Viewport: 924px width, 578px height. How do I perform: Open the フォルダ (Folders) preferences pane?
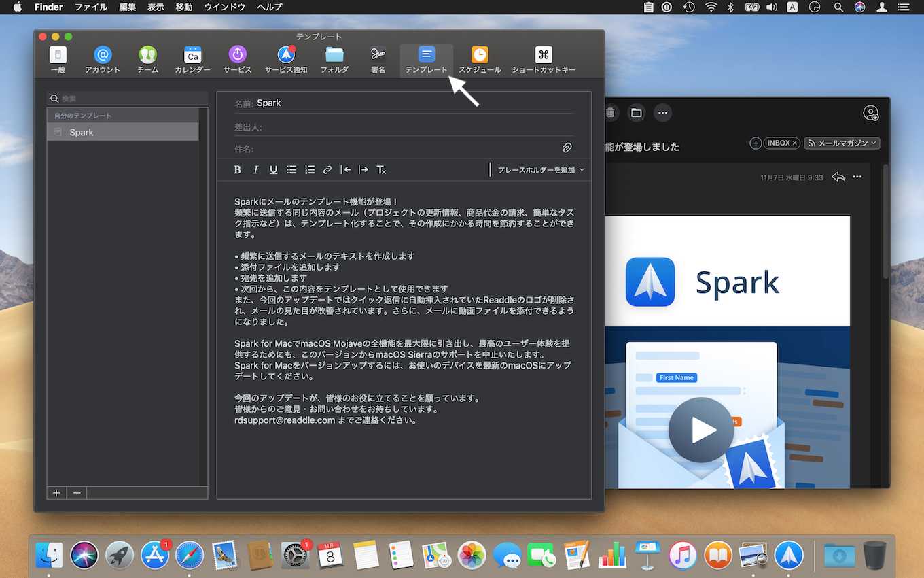(334, 60)
